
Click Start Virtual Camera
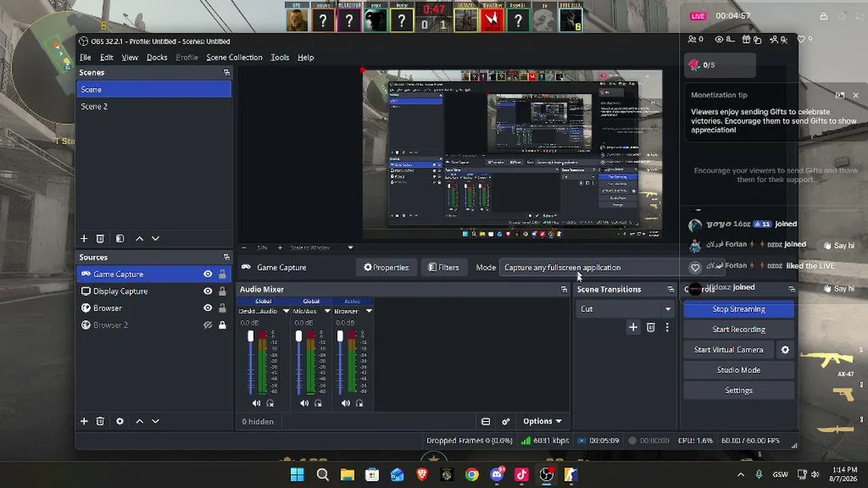(x=729, y=350)
